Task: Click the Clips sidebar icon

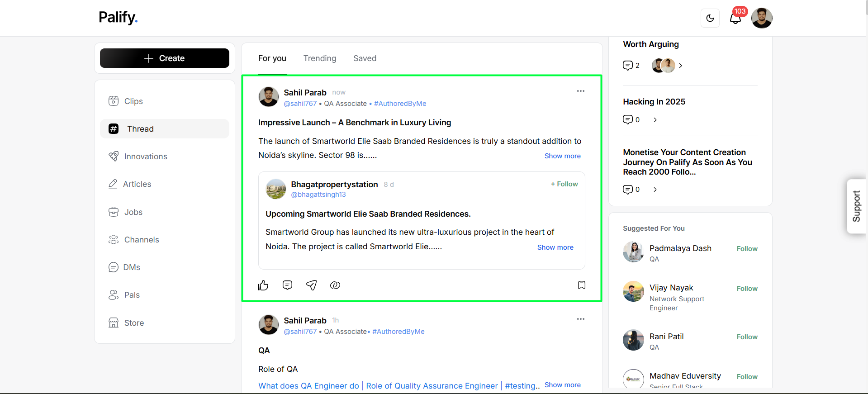Action: (114, 101)
